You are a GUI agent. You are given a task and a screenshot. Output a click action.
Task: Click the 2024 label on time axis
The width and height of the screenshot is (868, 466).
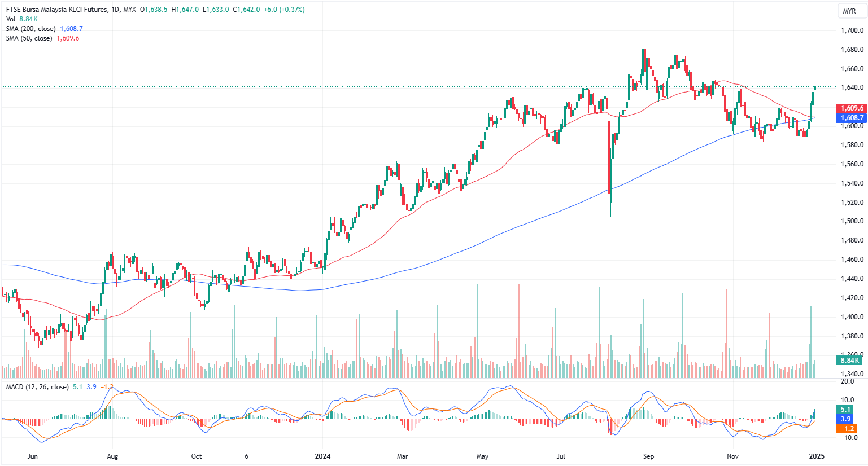[322, 456]
